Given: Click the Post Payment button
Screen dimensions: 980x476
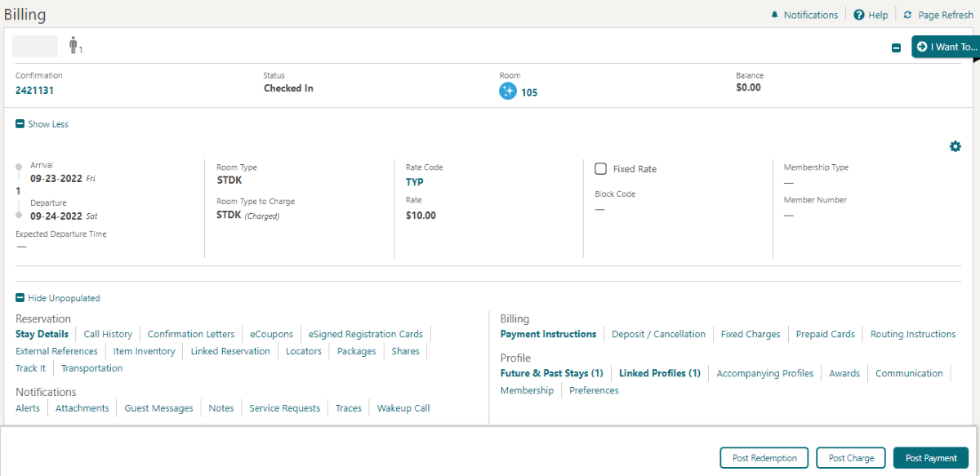Looking at the screenshot, I should click(x=930, y=457).
